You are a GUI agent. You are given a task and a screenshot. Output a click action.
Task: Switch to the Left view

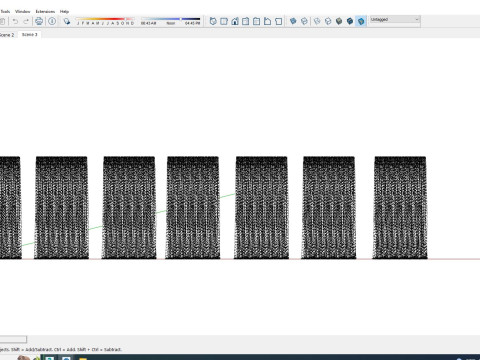(x=267, y=21)
